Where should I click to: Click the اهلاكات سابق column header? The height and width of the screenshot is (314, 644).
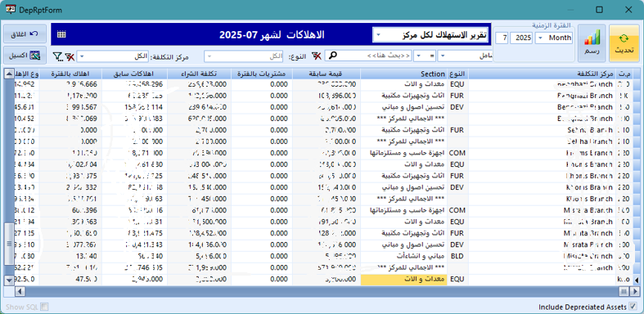[x=135, y=74]
